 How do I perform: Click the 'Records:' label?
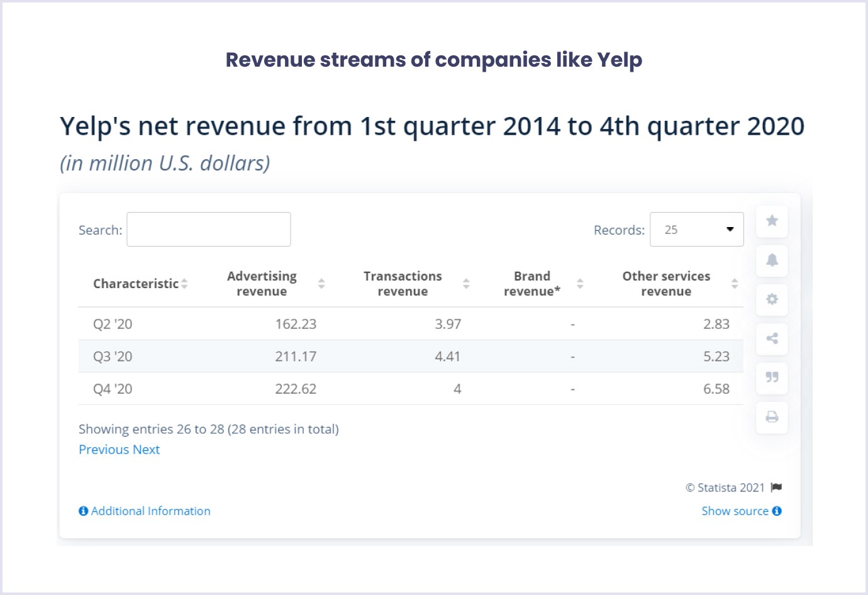(620, 230)
